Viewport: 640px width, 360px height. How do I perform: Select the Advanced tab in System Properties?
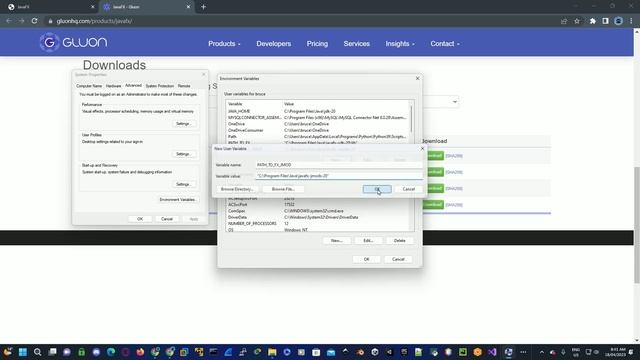[x=133, y=86]
